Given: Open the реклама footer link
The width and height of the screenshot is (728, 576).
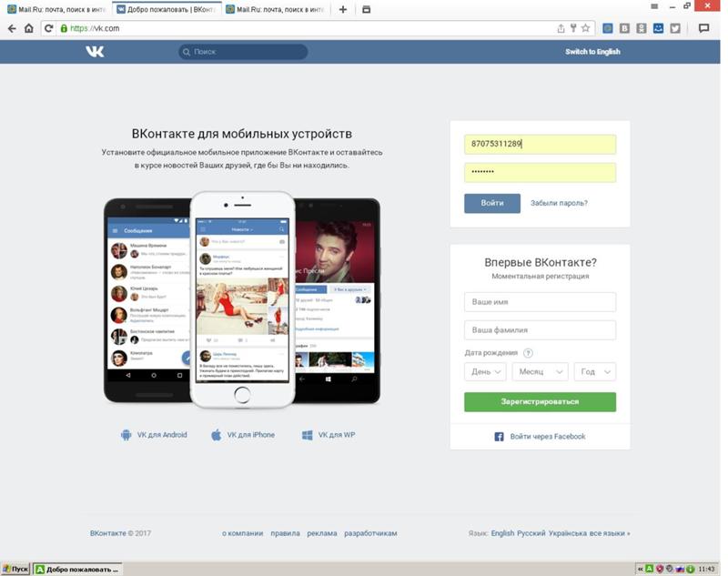Looking at the screenshot, I should click(x=322, y=533).
